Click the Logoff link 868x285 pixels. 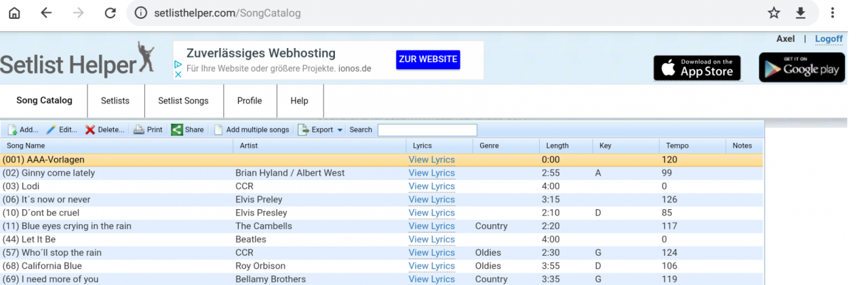pyautogui.click(x=829, y=39)
